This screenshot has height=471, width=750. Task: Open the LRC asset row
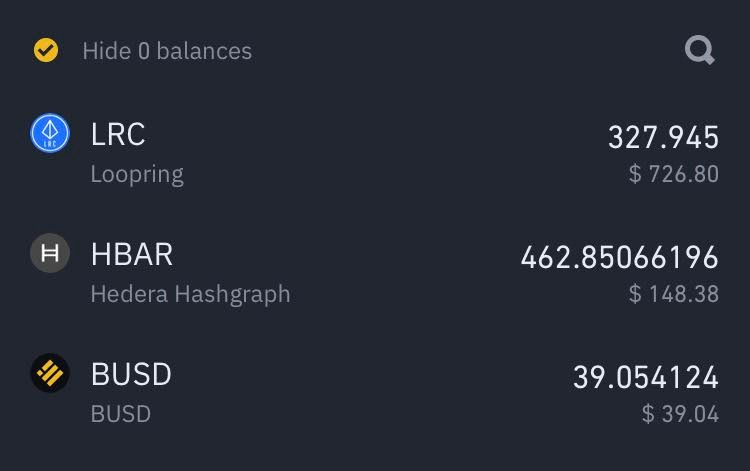coord(375,153)
